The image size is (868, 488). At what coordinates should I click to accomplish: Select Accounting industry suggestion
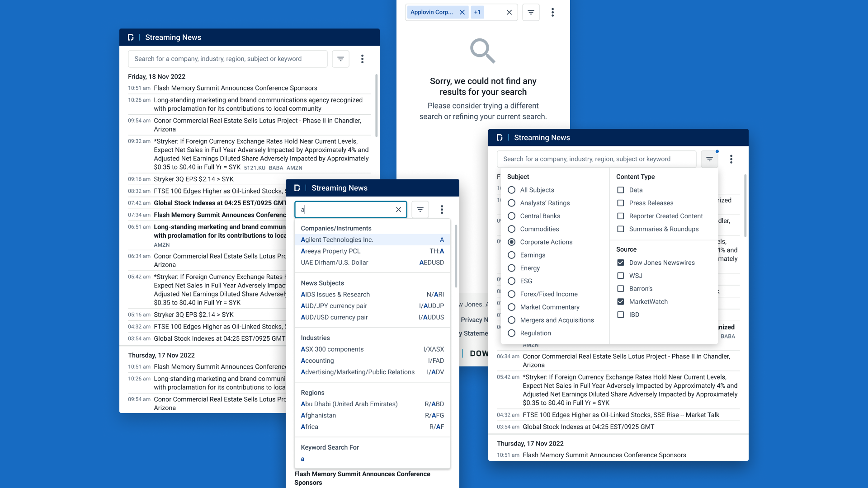(x=373, y=361)
